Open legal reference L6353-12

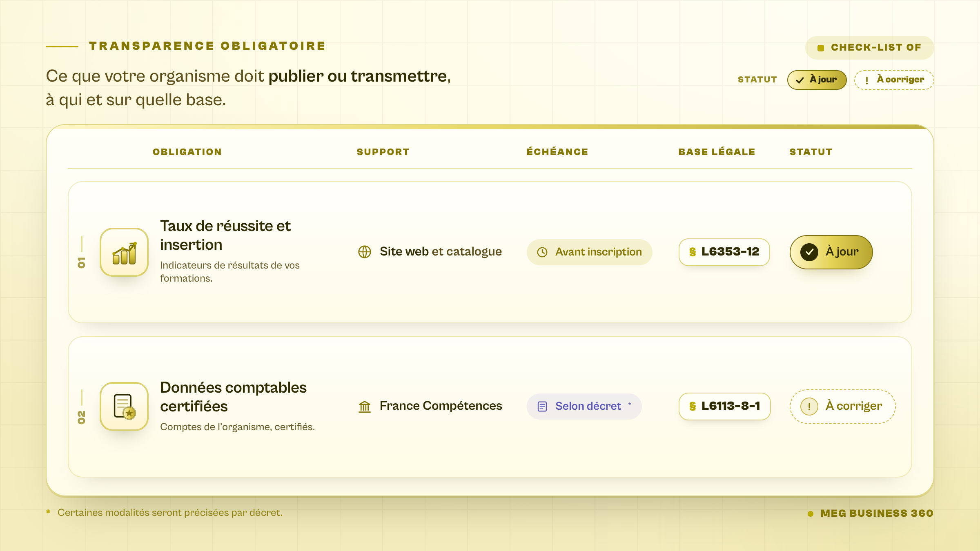724,252
